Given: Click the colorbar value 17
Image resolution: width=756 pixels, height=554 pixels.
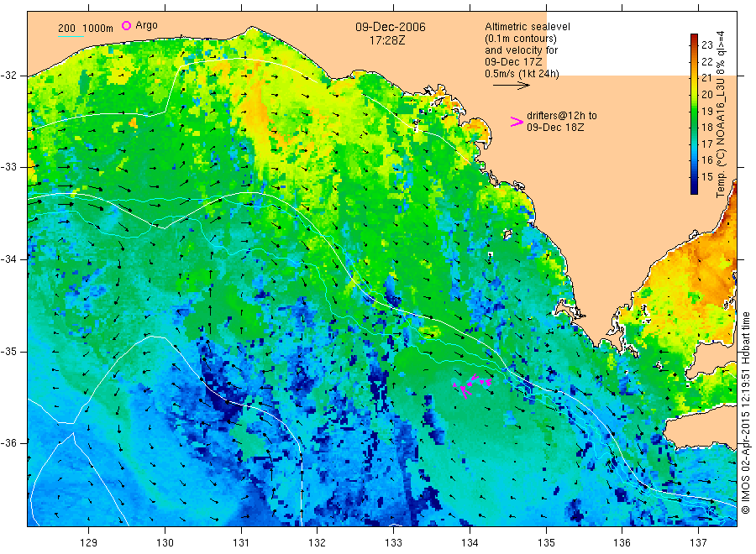Looking at the screenshot, I should tap(706, 144).
